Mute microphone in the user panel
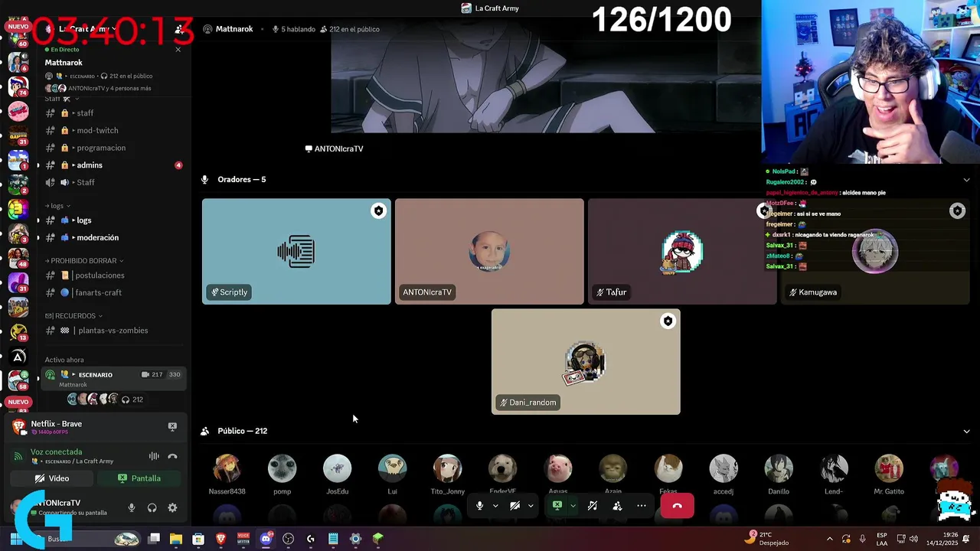This screenshot has height=551, width=980. pyautogui.click(x=132, y=507)
